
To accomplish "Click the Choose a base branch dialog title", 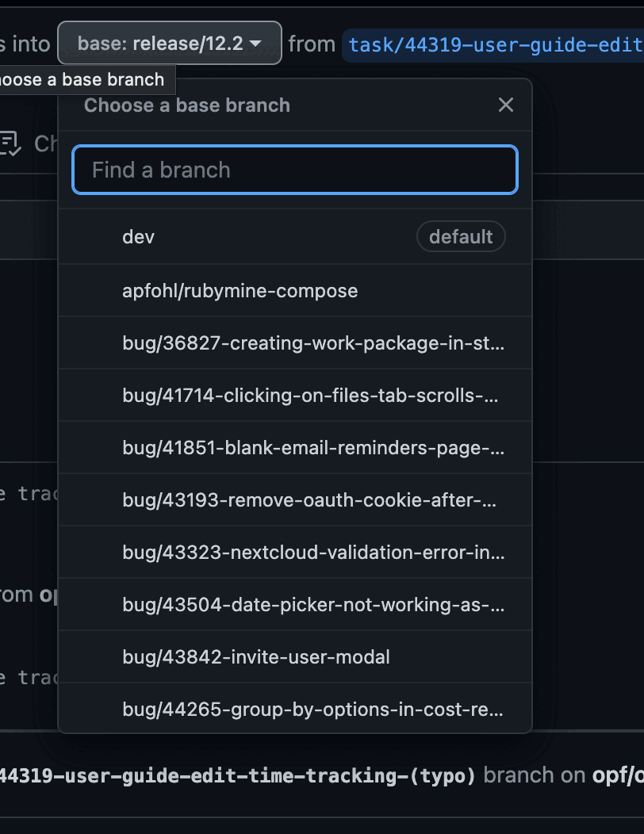I will click(x=186, y=105).
